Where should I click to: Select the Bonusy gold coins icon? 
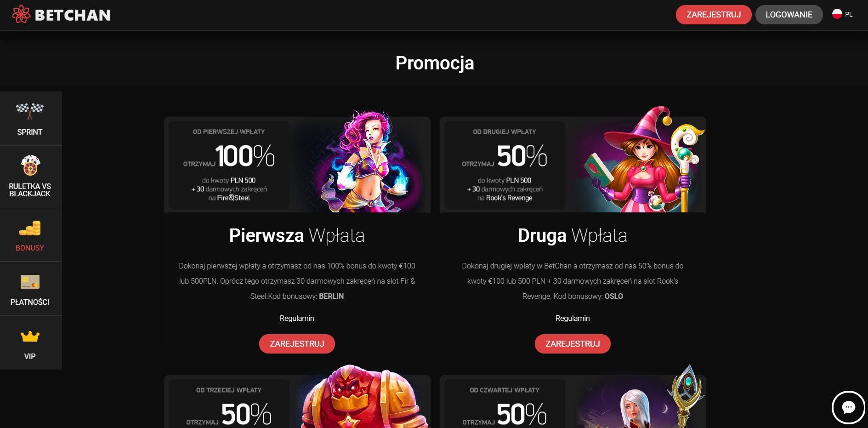click(30, 228)
